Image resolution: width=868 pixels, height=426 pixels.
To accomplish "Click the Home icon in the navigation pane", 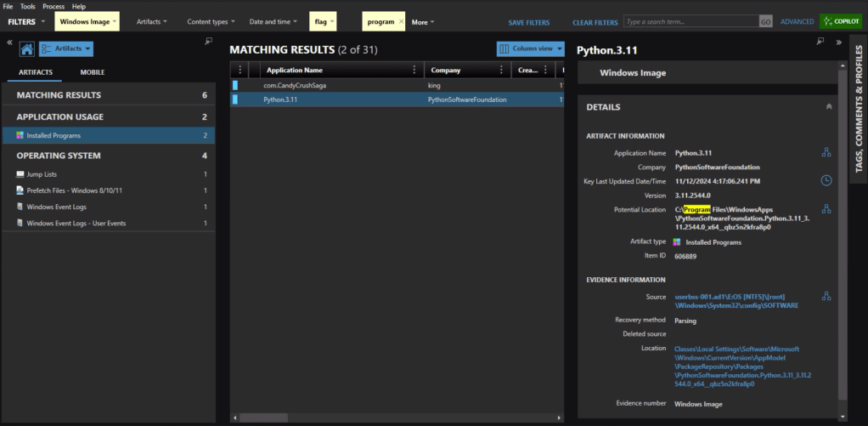I will point(26,49).
